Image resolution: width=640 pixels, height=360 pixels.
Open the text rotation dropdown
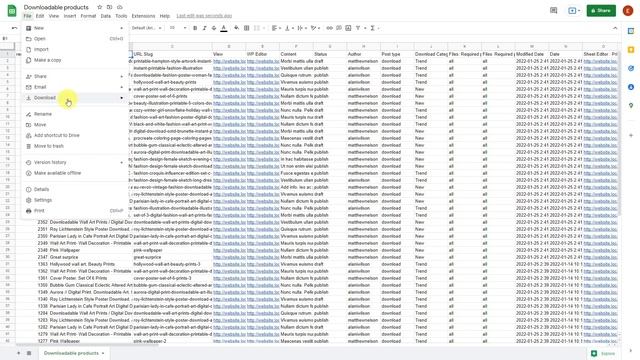point(315,28)
